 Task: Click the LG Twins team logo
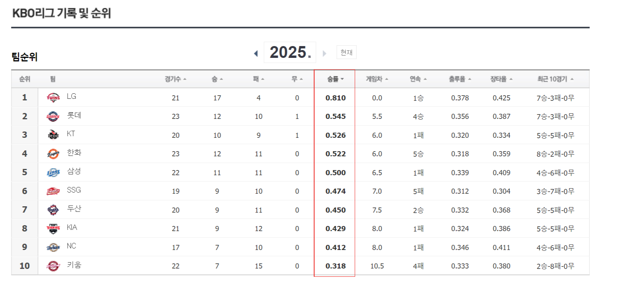click(x=53, y=98)
